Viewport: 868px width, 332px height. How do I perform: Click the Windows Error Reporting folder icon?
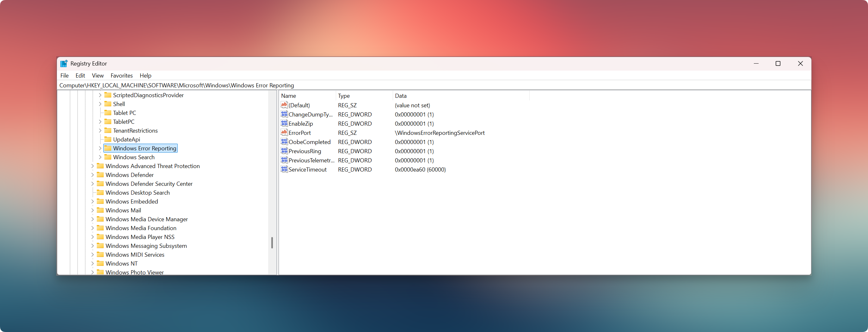(108, 148)
